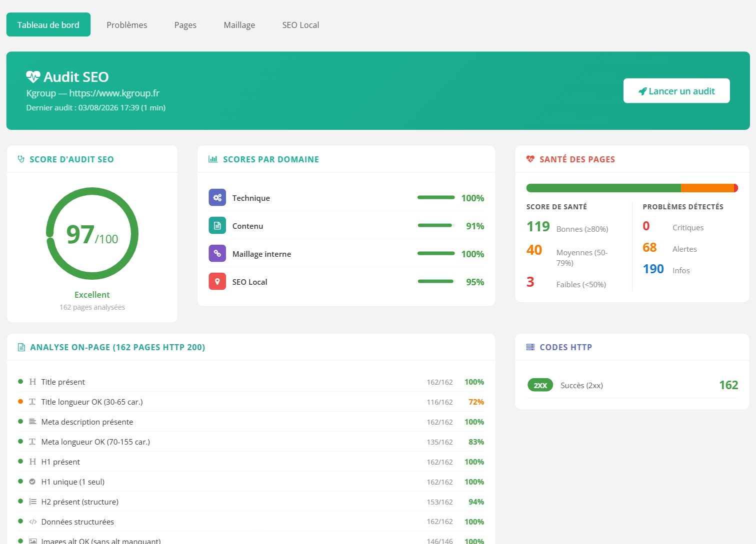Click the checkmark icon beside H1 unique
This screenshot has width=756, height=544.
[32, 482]
